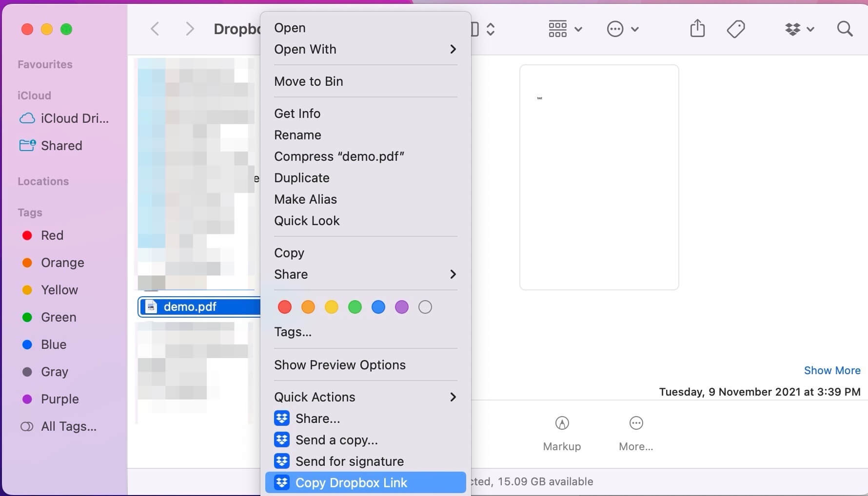The height and width of the screenshot is (496, 868).
Task: Click Dropbox Send for signature option
Action: [349, 461]
